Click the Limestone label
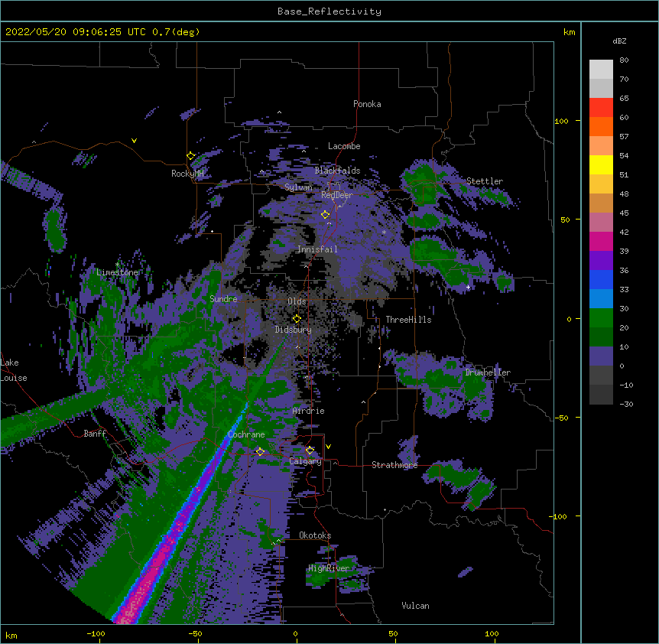Image resolution: width=659 pixels, height=644 pixels. [117, 272]
